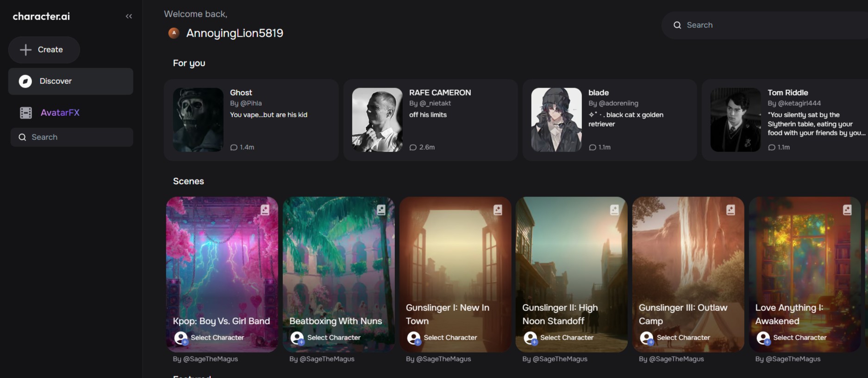Open the RAFE CAMERON character portrait
Screen dimensions: 868x378
point(377,120)
